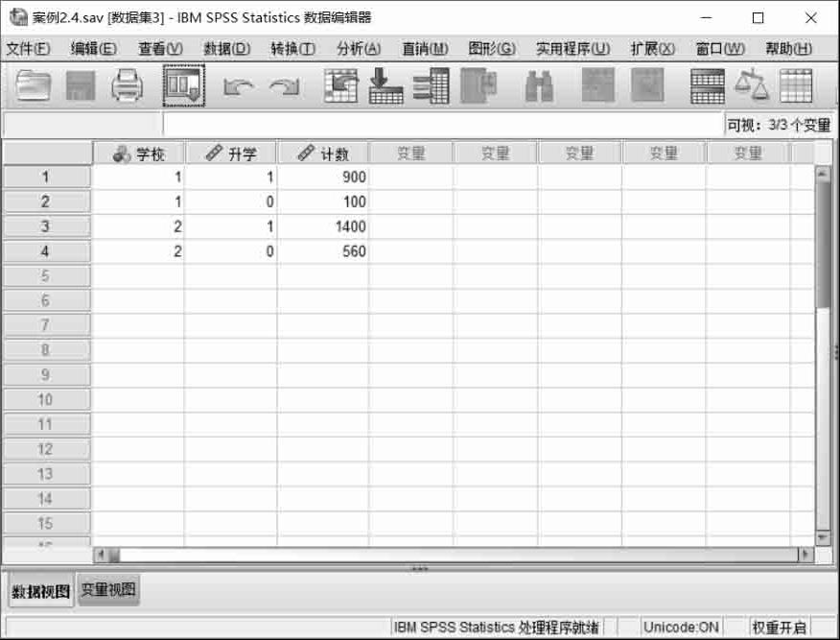840x640 pixels.
Task: Select the 学校 column header
Action: (139, 154)
